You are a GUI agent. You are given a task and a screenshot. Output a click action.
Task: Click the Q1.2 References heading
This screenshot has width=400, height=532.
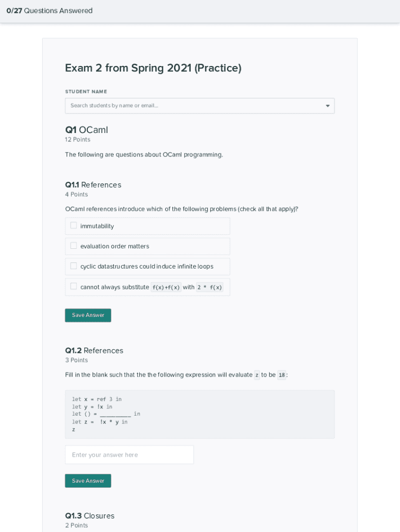click(x=94, y=351)
